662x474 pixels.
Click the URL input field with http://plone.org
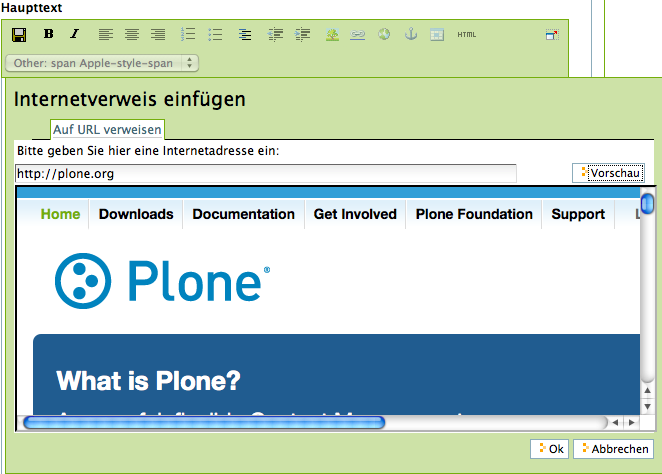(266, 173)
